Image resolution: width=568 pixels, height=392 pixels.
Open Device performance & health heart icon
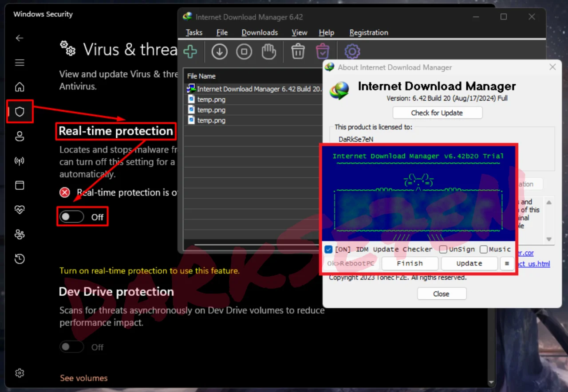(x=20, y=210)
